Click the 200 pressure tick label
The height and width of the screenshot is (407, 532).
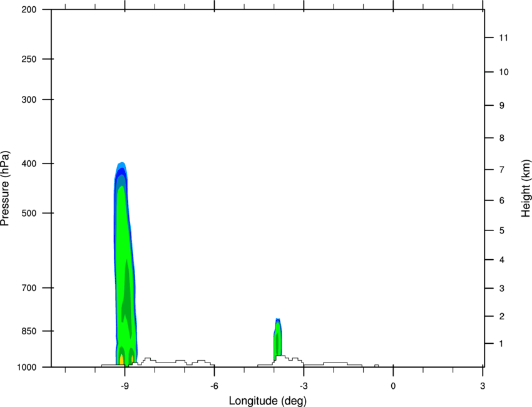click(29, 9)
